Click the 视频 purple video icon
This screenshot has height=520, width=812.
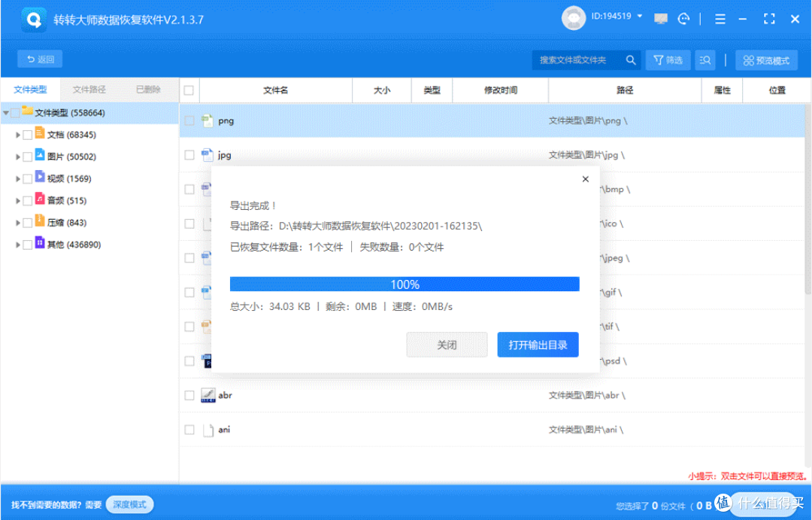[40, 177]
